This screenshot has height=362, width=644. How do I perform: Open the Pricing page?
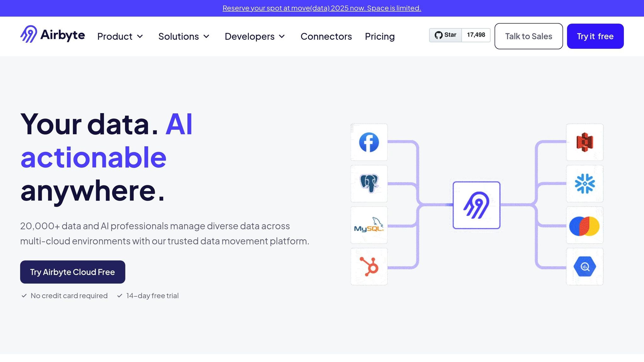380,36
